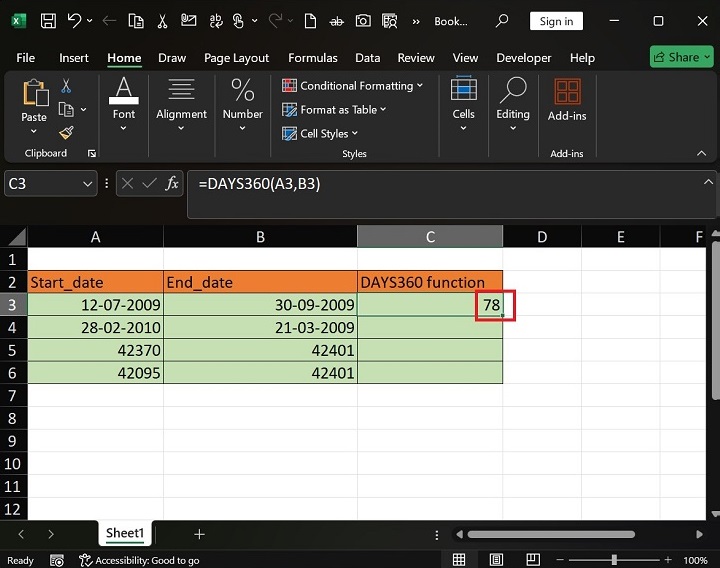Click the Insert Function fx icon

pyautogui.click(x=172, y=184)
